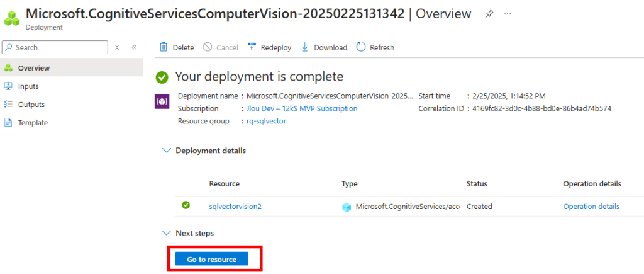Click the Refresh circular arrow icon
Image resolution: width=644 pixels, height=274 pixels.
pos(360,47)
